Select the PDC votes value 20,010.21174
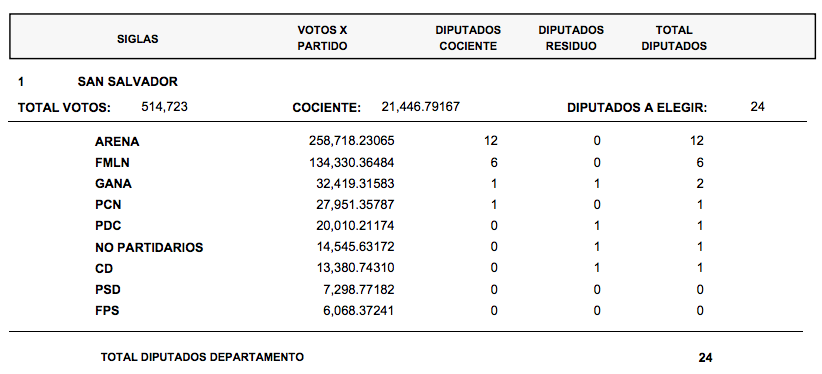This screenshot has width=822, height=374. [x=355, y=226]
